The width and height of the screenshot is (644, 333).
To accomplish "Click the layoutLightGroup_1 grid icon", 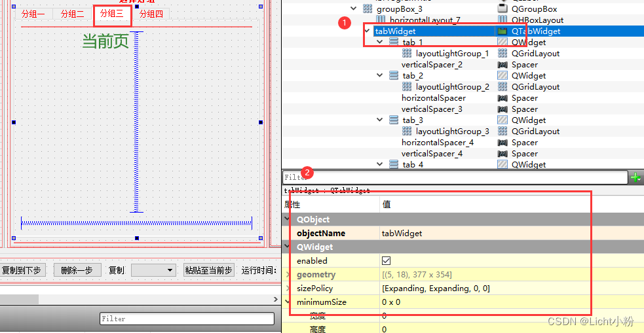I will (x=407, y=53).
